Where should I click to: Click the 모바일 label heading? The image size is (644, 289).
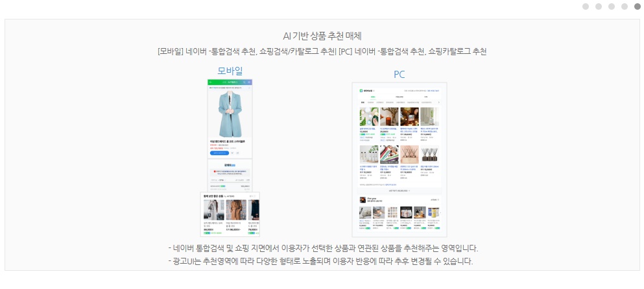[230, 71]
